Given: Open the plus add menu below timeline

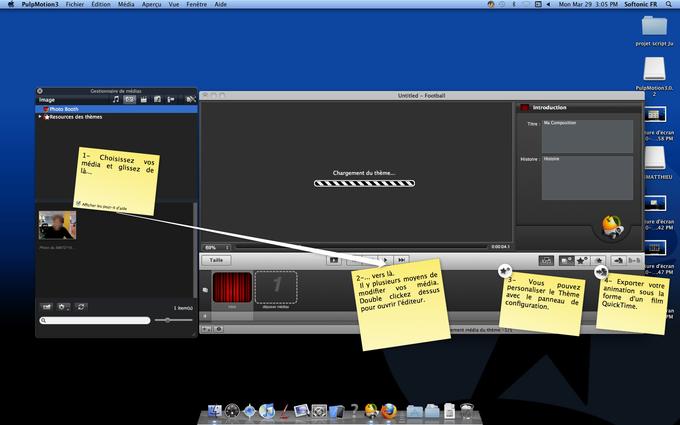Looking at the screenshot, I should (206, 329).
